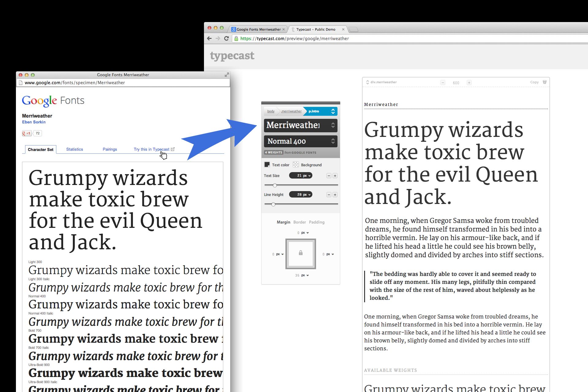Open the Normal 400 weight dropdown
The image size is (588, 392).
300,141
